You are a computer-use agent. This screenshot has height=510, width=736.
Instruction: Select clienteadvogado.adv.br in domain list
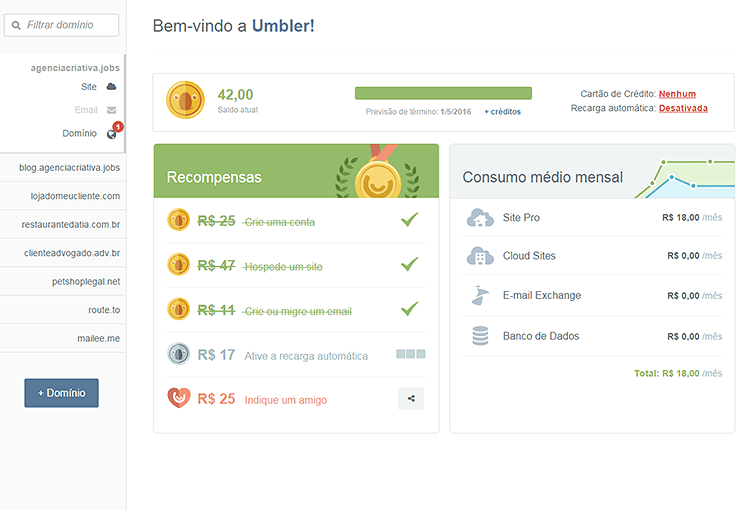63,253
